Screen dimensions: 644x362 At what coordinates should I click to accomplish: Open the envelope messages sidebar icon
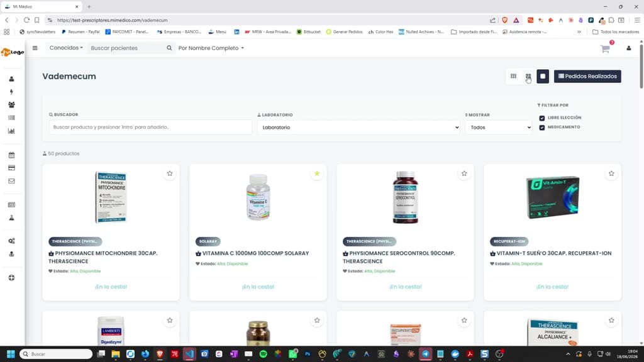(11, 181)
